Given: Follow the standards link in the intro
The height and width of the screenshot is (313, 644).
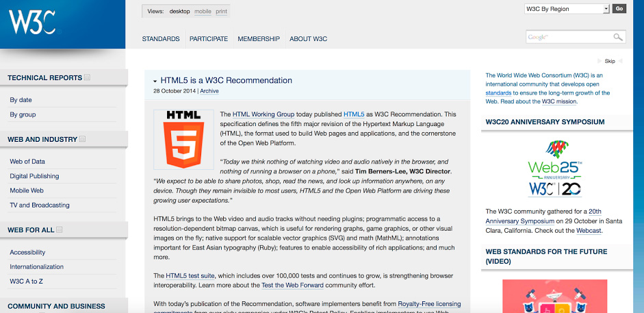Looking at the screenshot, I should pos(498,93).
